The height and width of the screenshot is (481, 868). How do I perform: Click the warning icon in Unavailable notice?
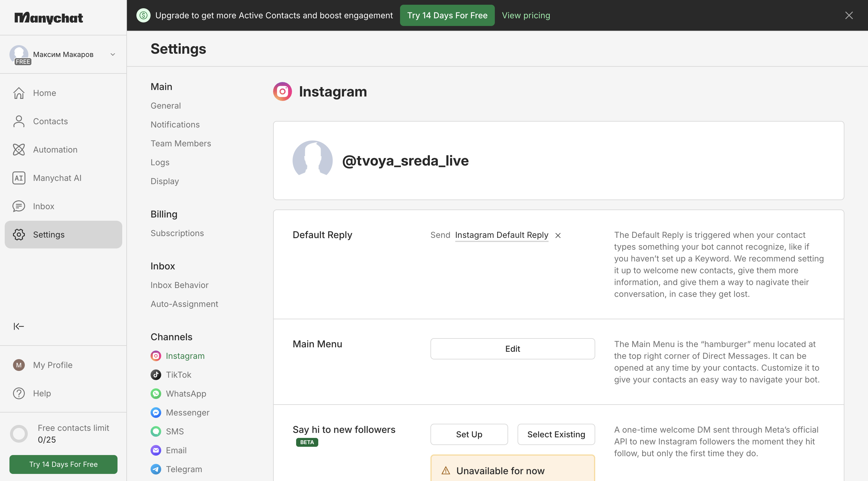point(446,470)
